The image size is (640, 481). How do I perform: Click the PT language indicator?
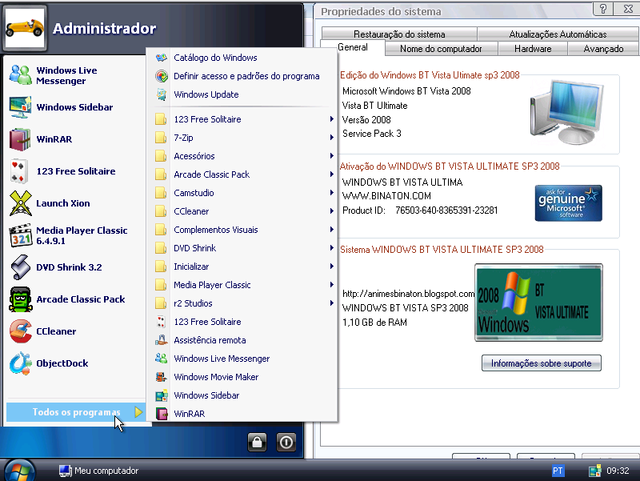(558, 471)
